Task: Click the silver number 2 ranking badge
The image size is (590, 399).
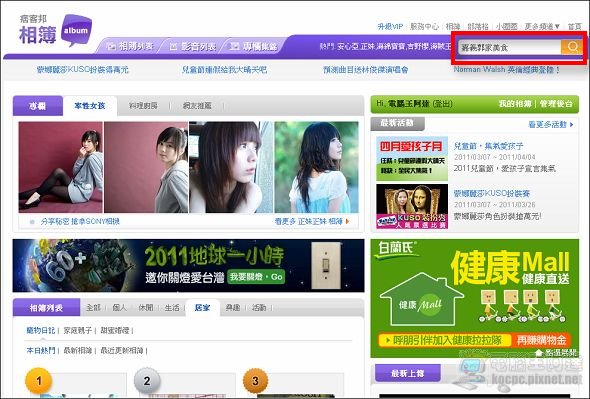Action: 147,381
